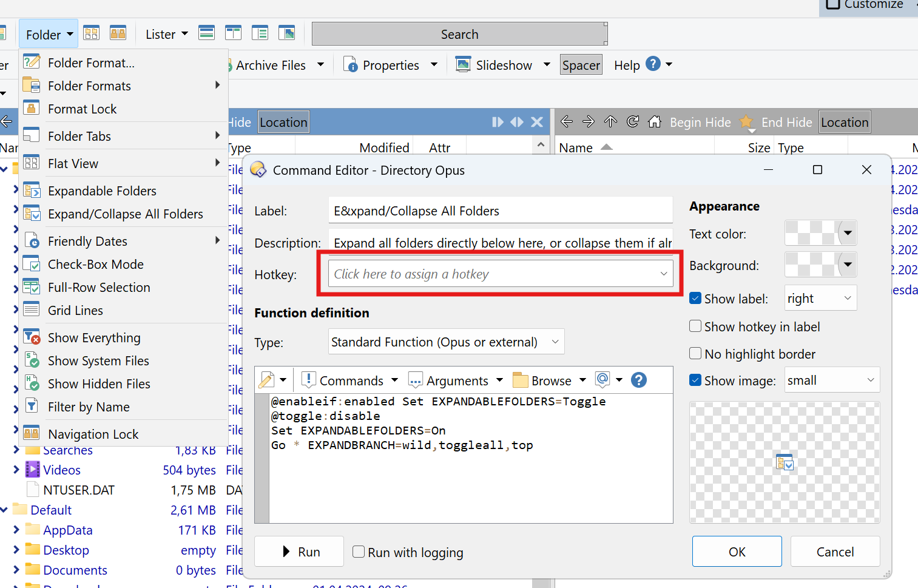Enable Run with logging checkbox

click(x=359, y=552)
